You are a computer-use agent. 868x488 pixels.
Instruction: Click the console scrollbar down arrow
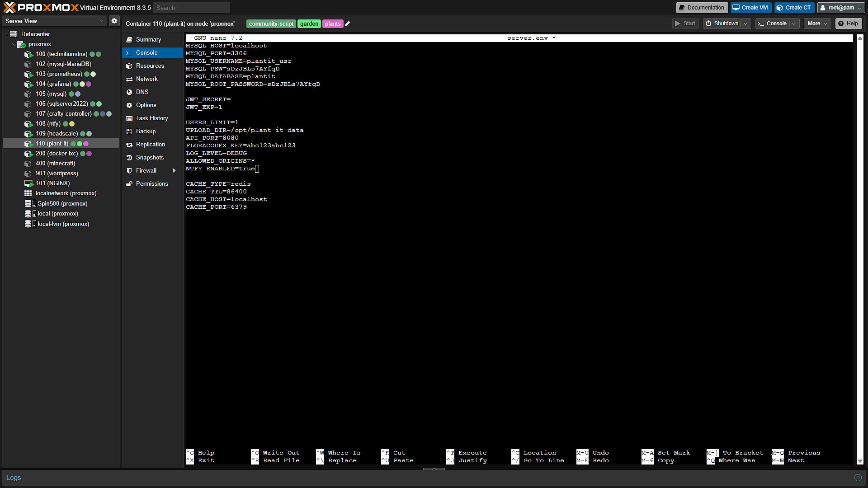point(860,461)
